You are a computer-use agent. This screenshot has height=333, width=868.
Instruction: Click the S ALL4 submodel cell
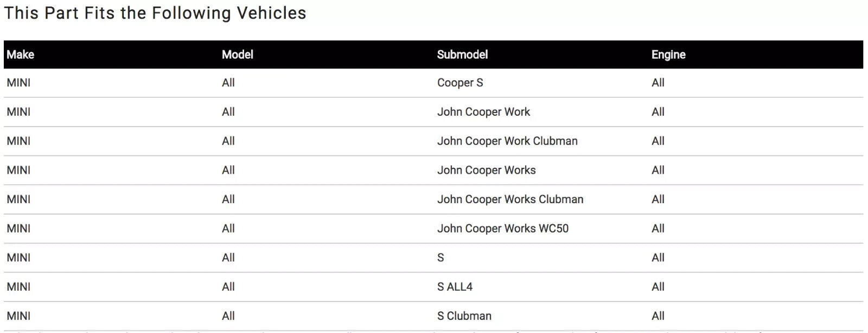[455, 287]
